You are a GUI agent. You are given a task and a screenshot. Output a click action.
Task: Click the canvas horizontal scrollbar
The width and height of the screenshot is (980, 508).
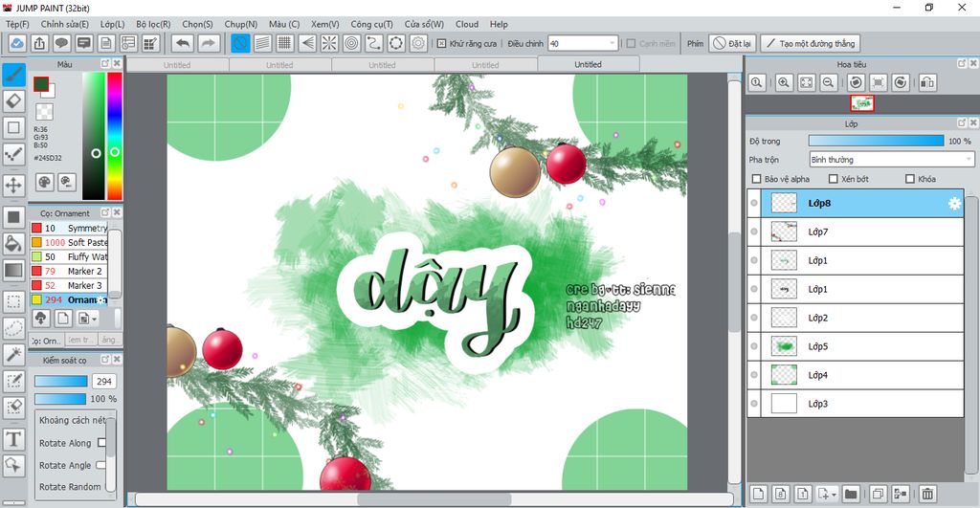pos(434,499)
